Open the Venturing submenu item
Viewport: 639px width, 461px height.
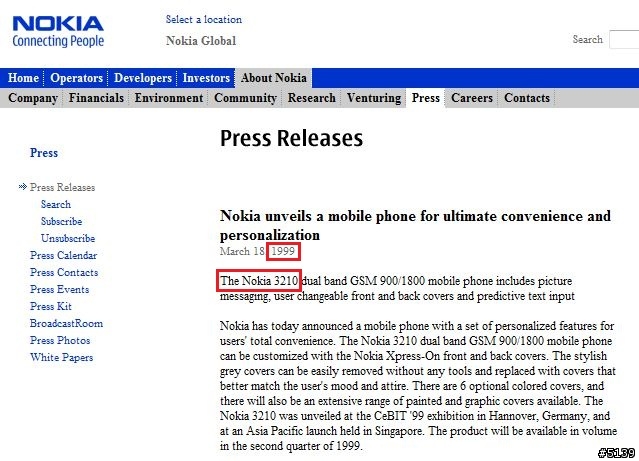(374, 98)
